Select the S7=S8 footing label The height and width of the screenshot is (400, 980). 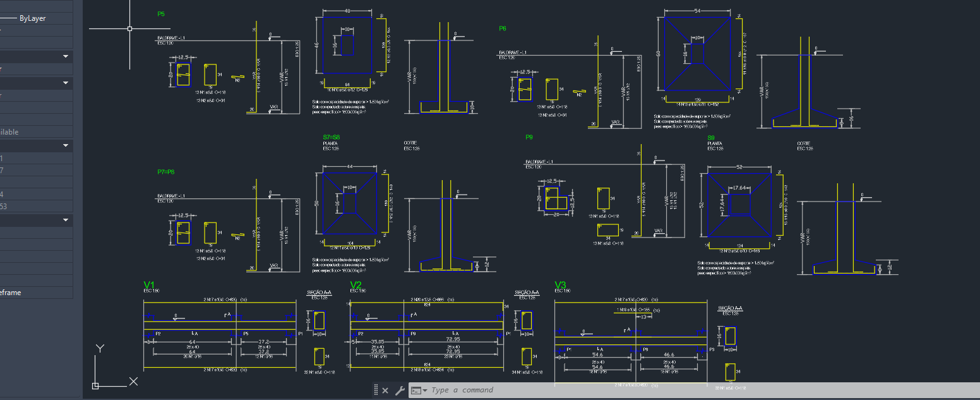[x=332, y=137]
